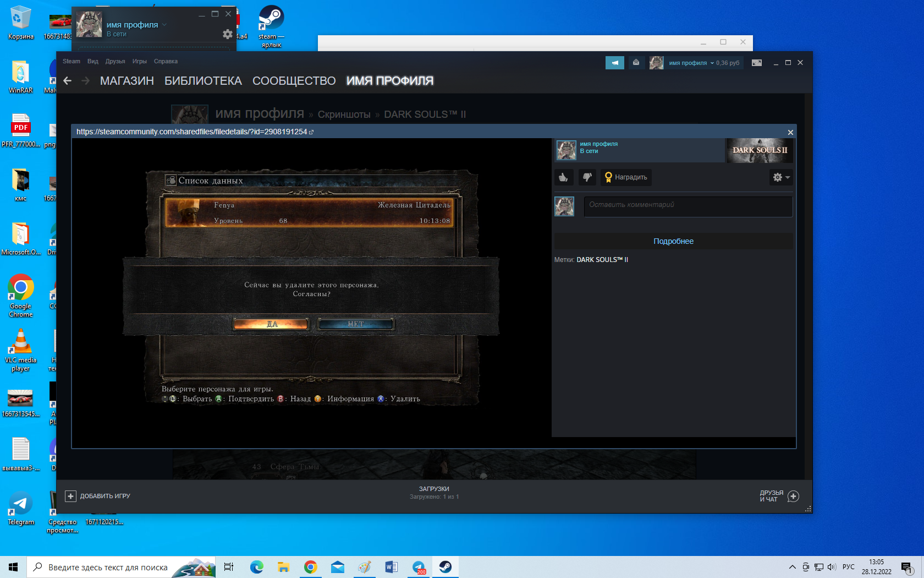Open the Steam menu
Screen dimensions: 924x578
click(71, 61)
